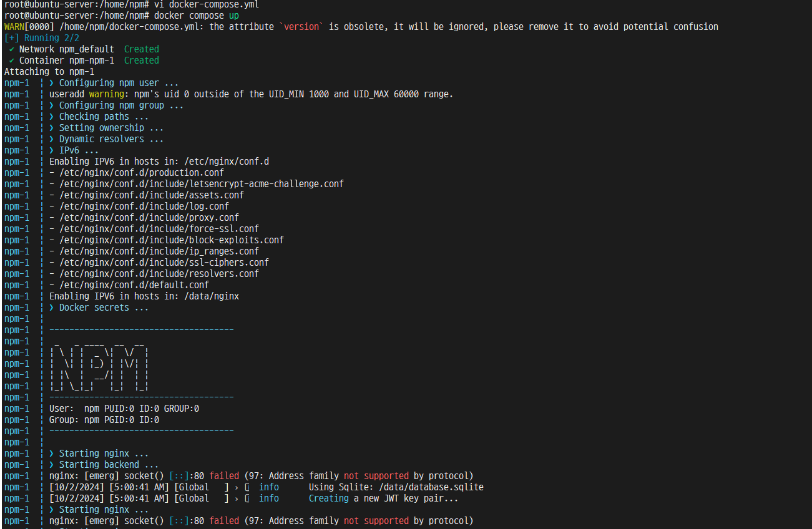
Task: Click the include/log.conf path
Action: point(144,206)
